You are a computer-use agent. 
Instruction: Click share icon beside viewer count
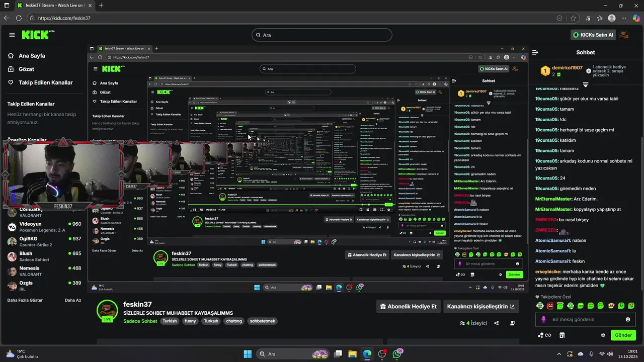pyautogui.click(x=497, y=323)
